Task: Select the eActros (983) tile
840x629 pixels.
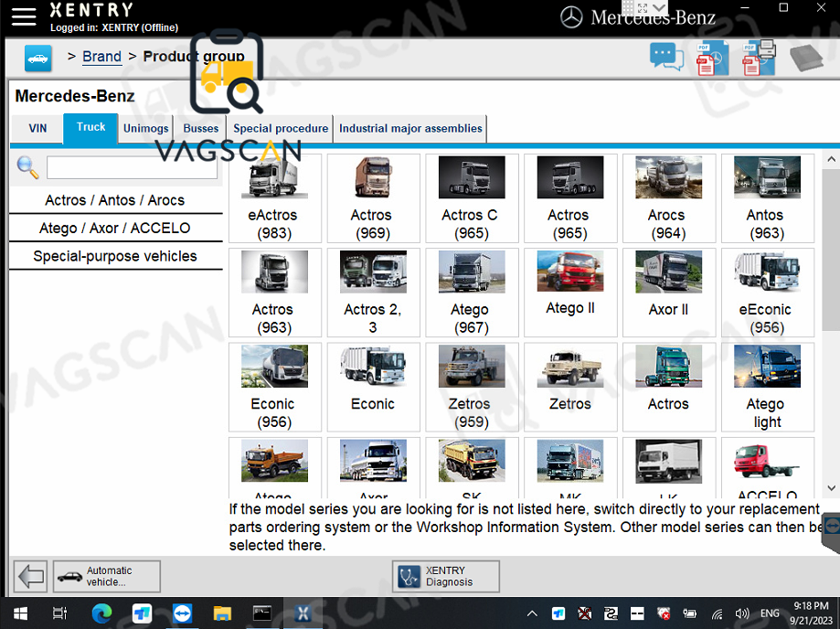Action: coord(275,198)
